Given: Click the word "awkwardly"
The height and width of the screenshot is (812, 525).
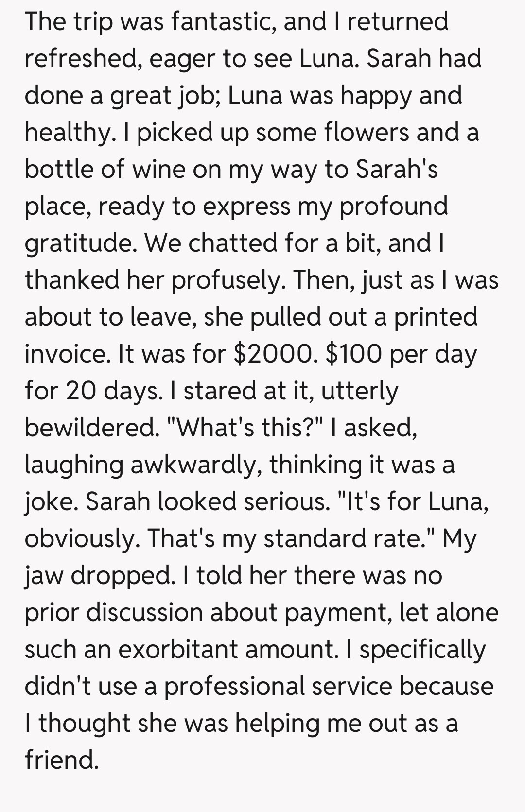Looking at the screenshot, I should point(192,465).
